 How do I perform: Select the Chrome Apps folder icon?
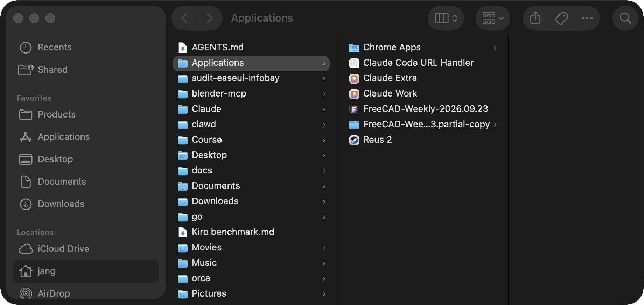pos(354,48)
